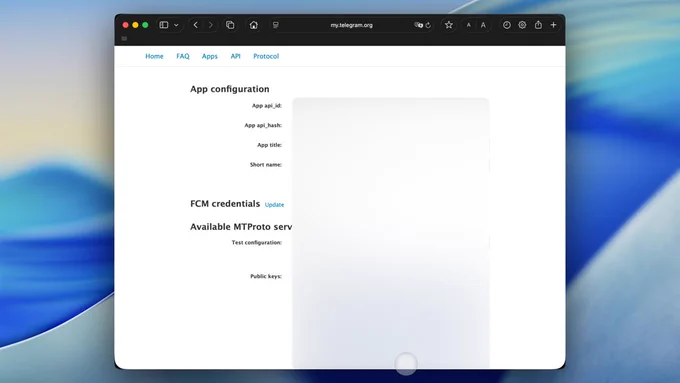Go forward to the next page
This screenshot has width=680, height=383.
coord(211,25)
